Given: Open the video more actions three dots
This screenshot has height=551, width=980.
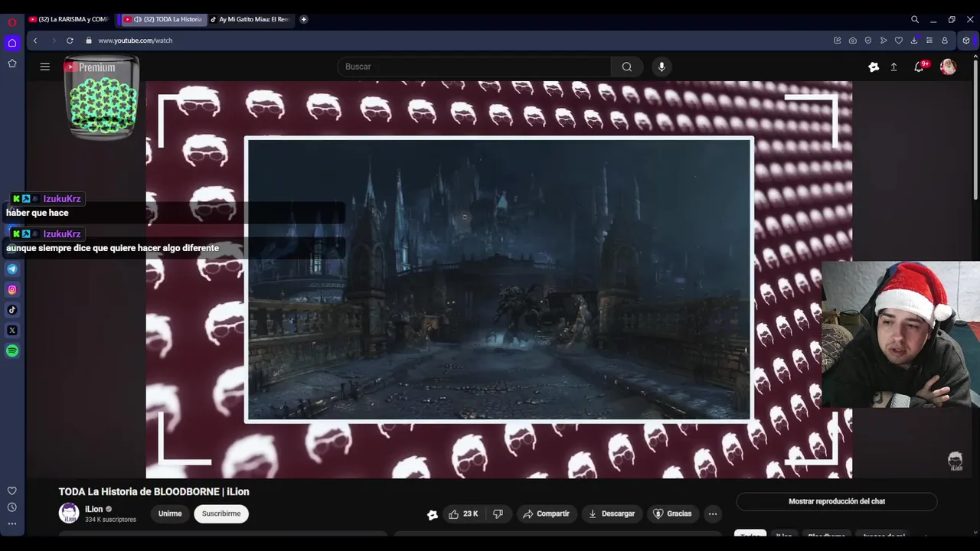Looking at the screenshot, I should pyautogui.click(x=713, y=514).
